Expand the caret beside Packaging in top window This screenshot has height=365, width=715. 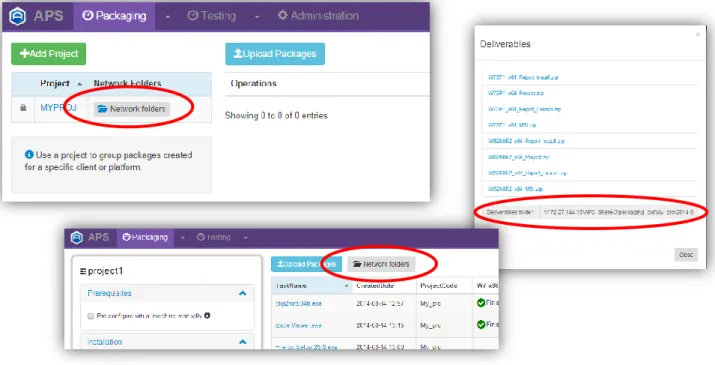(x=167, y=17)
